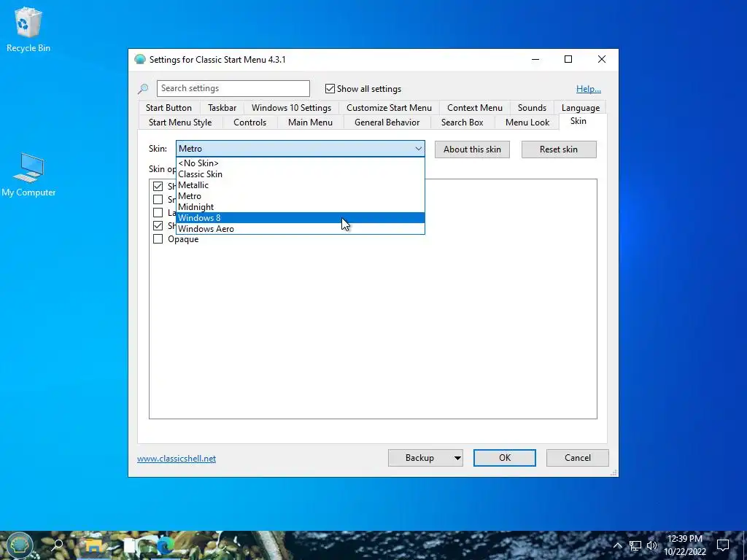
Task: Maximize the settings window
Action: click(x=568, y=60)
